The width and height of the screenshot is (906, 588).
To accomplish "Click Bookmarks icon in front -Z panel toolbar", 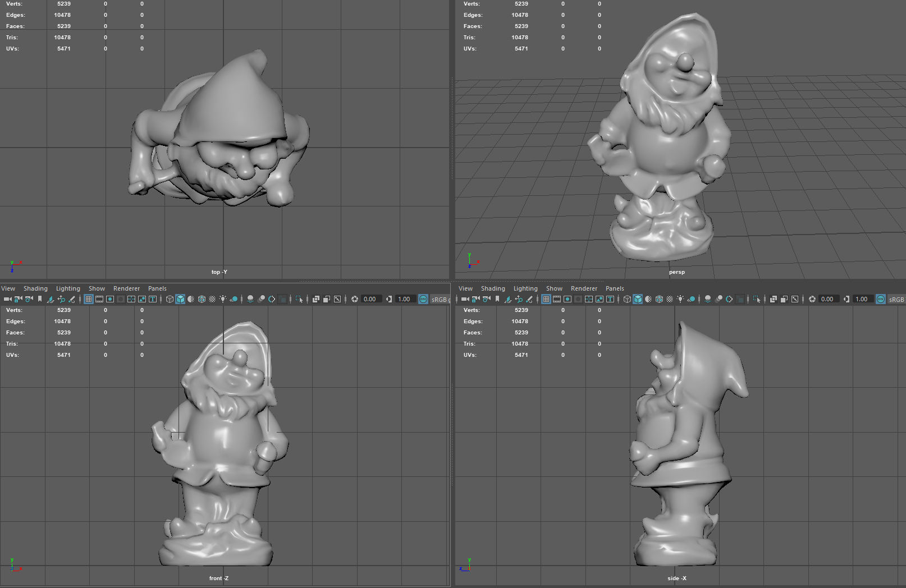I will click(x=40, y=299).
